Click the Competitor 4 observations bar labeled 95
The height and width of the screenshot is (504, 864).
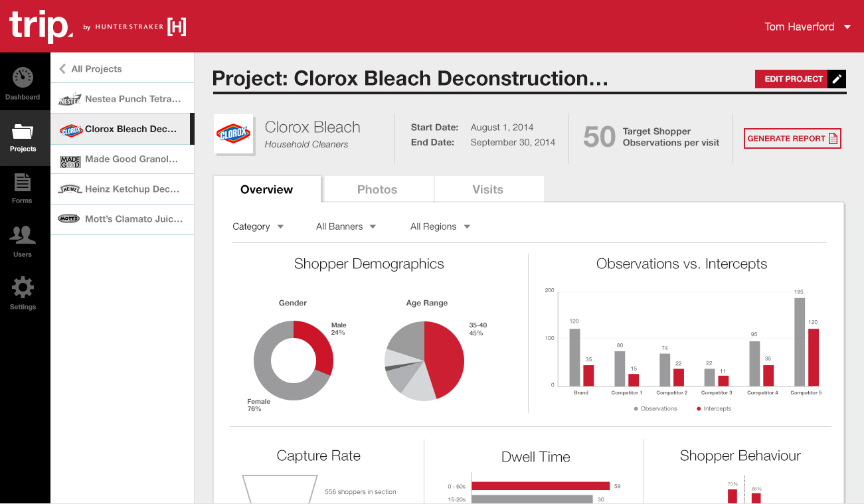point(754,363)
